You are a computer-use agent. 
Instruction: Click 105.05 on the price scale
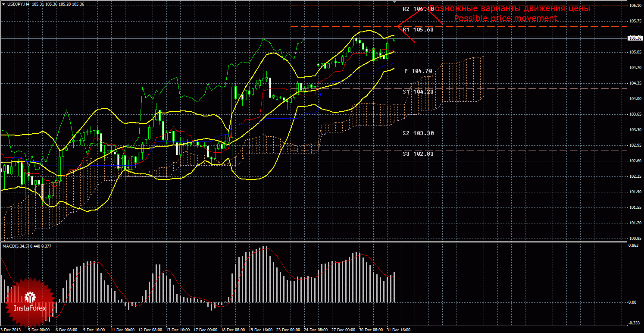pyautogui.click(x=635, y=52)
